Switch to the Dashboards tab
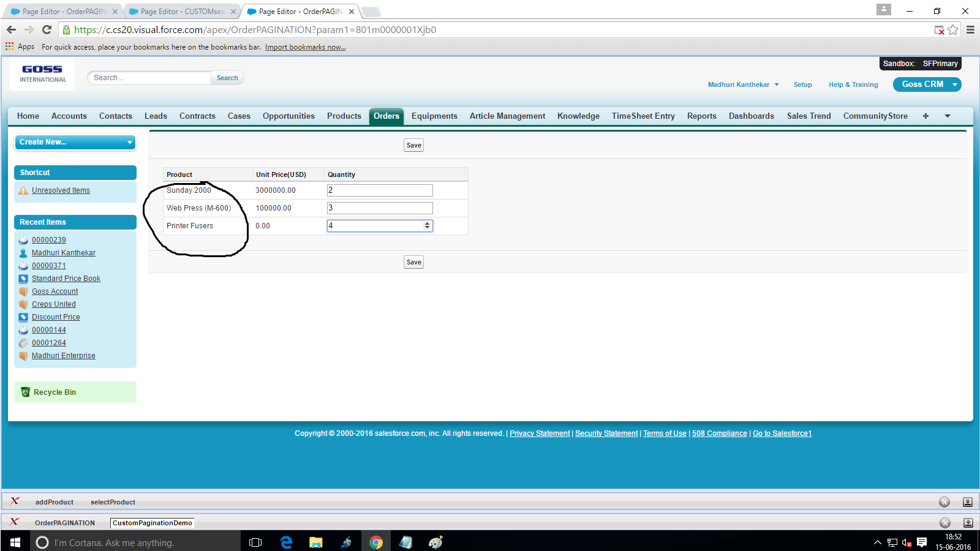980x551 pixels. 752,116
